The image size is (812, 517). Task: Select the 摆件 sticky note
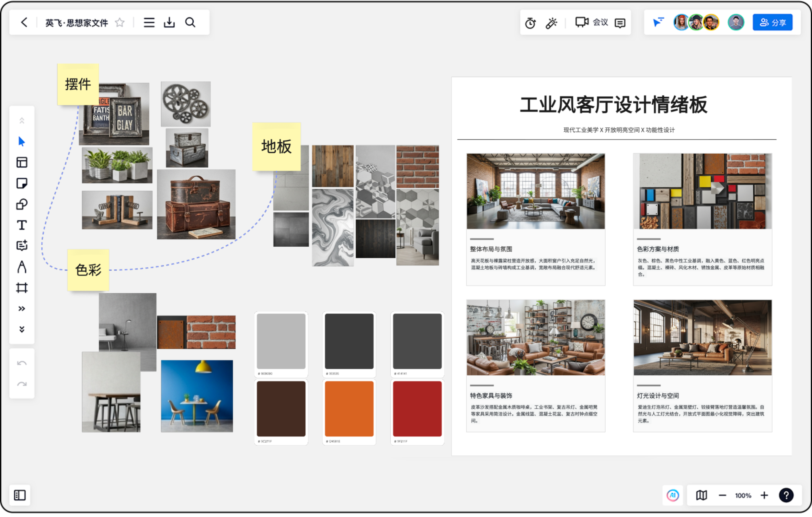(x=78, y=84)
